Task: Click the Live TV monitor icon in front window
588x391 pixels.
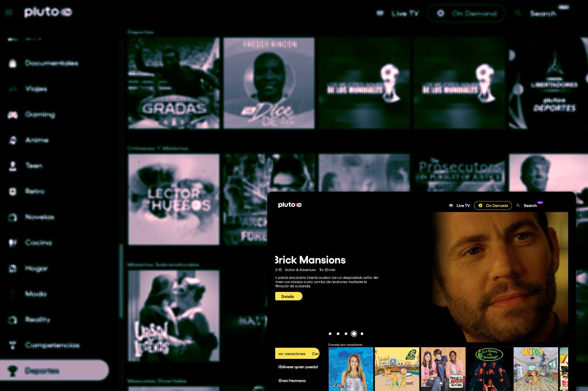Action: click(x=451, y=205)
